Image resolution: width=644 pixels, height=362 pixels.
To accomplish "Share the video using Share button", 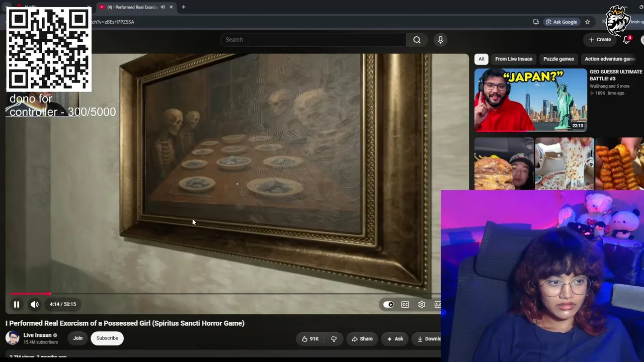I will 362,339.
